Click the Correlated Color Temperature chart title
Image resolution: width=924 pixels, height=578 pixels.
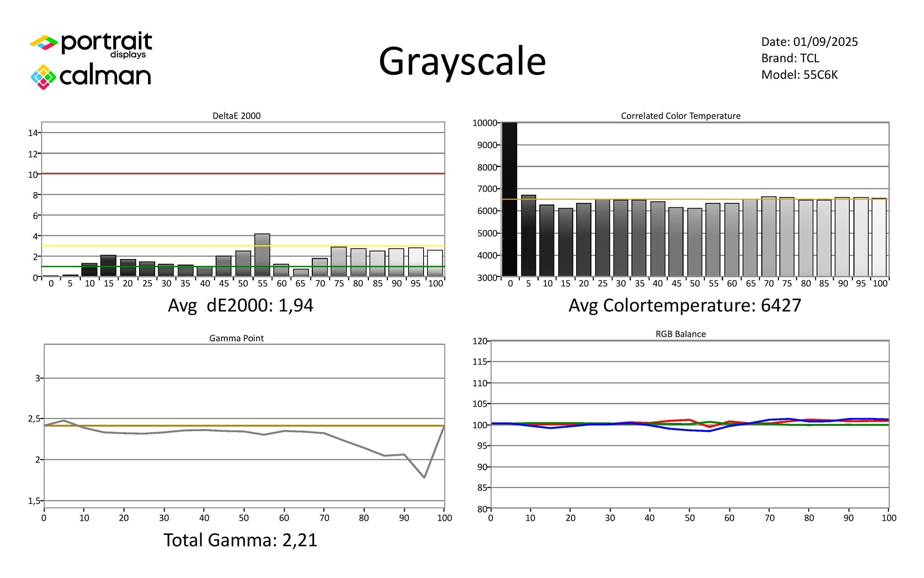point(681,116)
